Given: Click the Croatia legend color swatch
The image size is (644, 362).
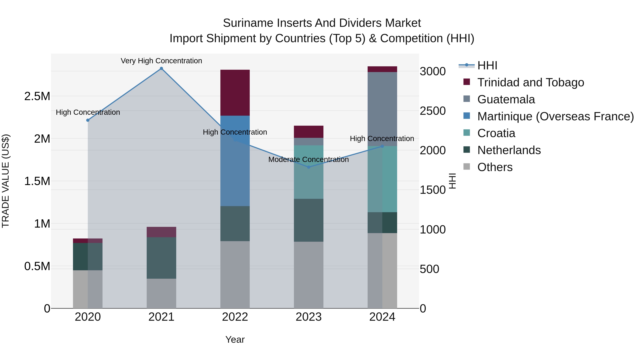Looking at the screenshot, I should click(467, 133).
